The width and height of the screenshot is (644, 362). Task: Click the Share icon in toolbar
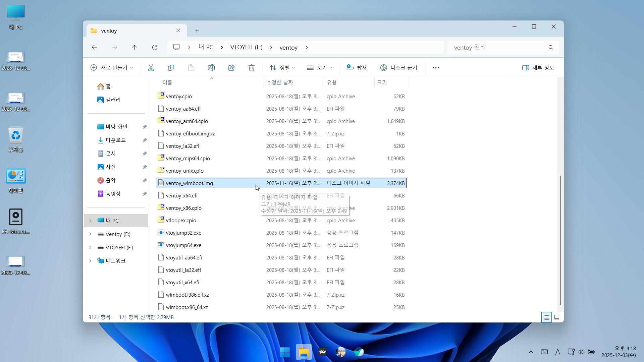pyautogui.click(x=231, y=68)
